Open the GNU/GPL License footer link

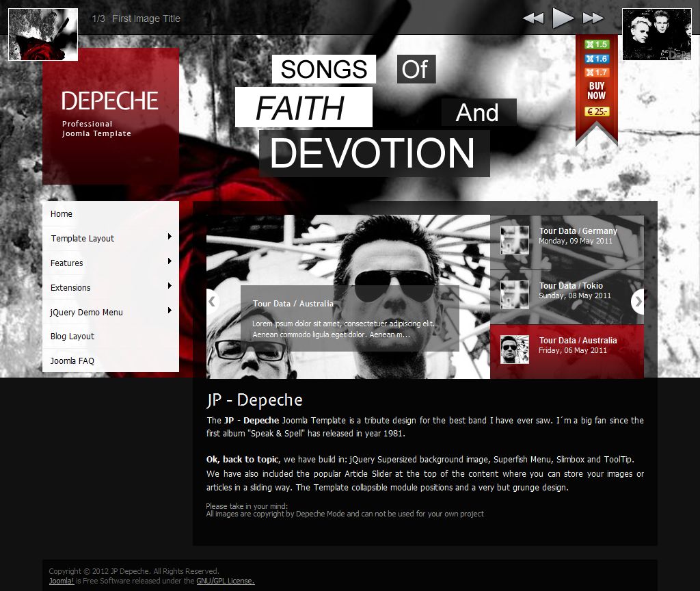click(x=226, y=581)
